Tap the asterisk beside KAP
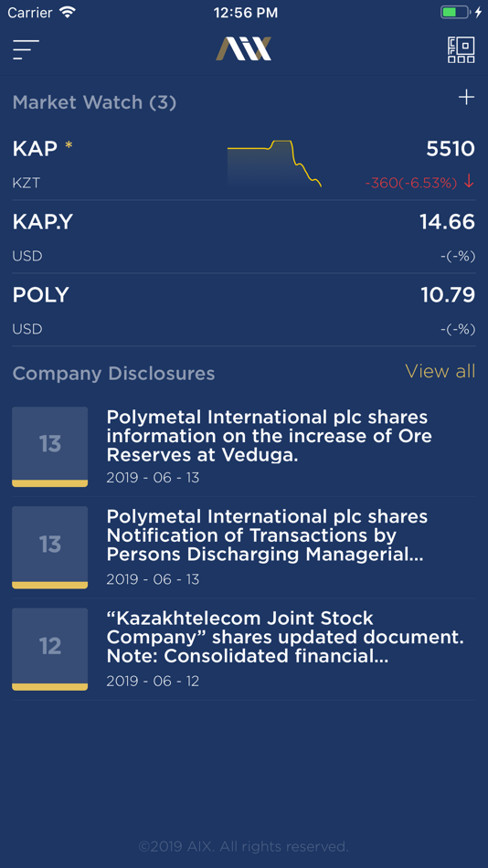The width and height of the screenshot is (488, 868). pyautogui.click(x=69, y=146)
